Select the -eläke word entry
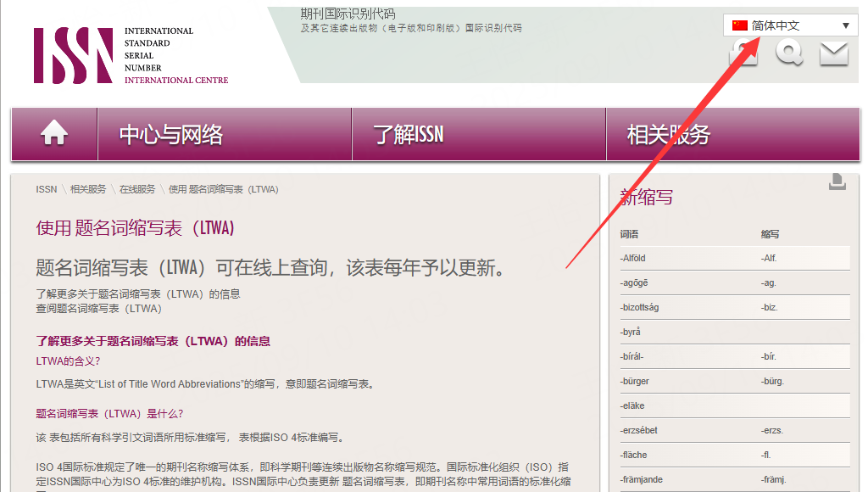The image size is (868, 492). [x=632, y=405]
